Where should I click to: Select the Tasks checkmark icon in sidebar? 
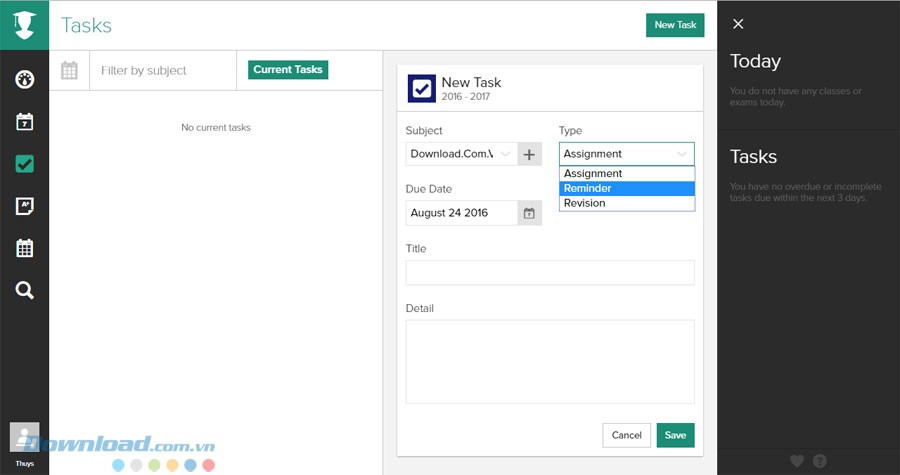(25, 164)
